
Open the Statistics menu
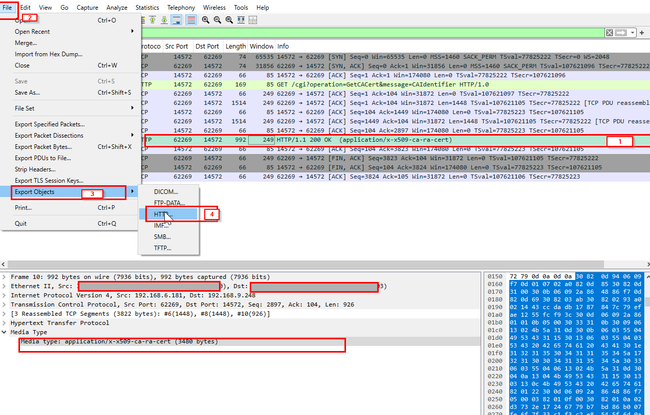pos(147,7)
